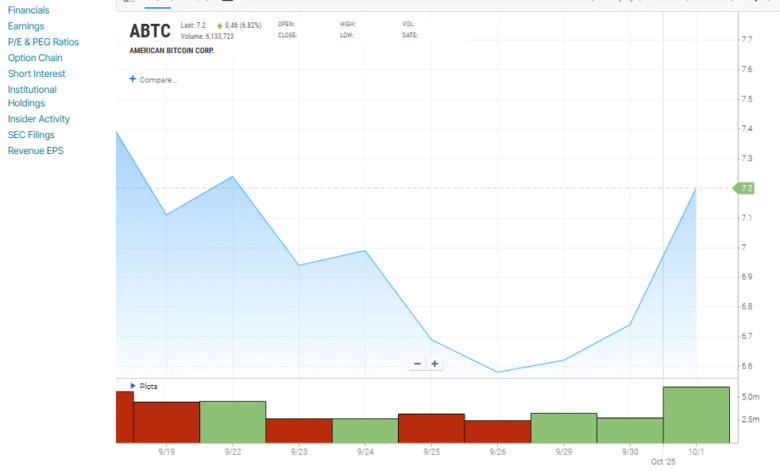Navigate to Institutional Holdings
Image resolution: width=780 pixels, height=470 pixels.
pyautogui.click(x=32, y=96)
